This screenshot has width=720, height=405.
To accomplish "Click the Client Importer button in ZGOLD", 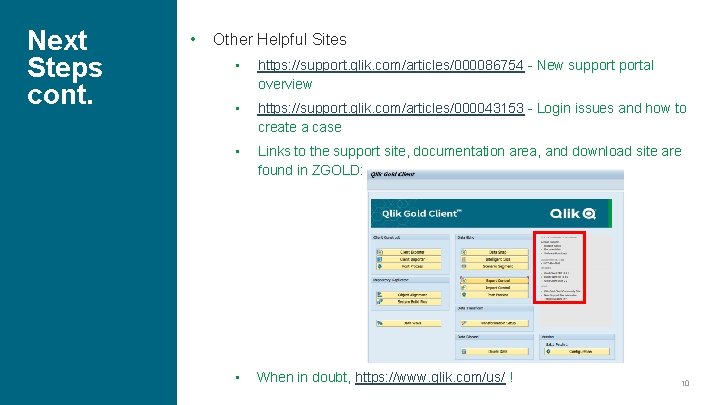I will [x=409, y=259].
